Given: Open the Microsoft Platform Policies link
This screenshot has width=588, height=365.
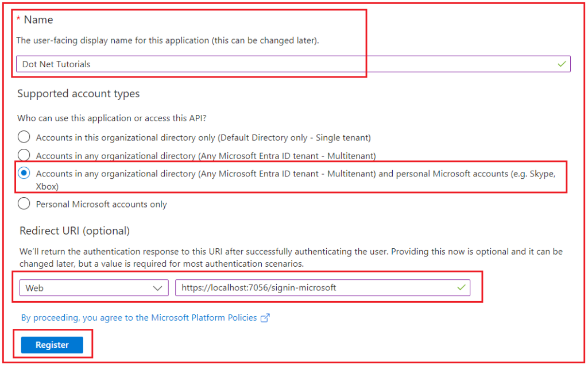Looking at the screenshot, I should point(139,318).
